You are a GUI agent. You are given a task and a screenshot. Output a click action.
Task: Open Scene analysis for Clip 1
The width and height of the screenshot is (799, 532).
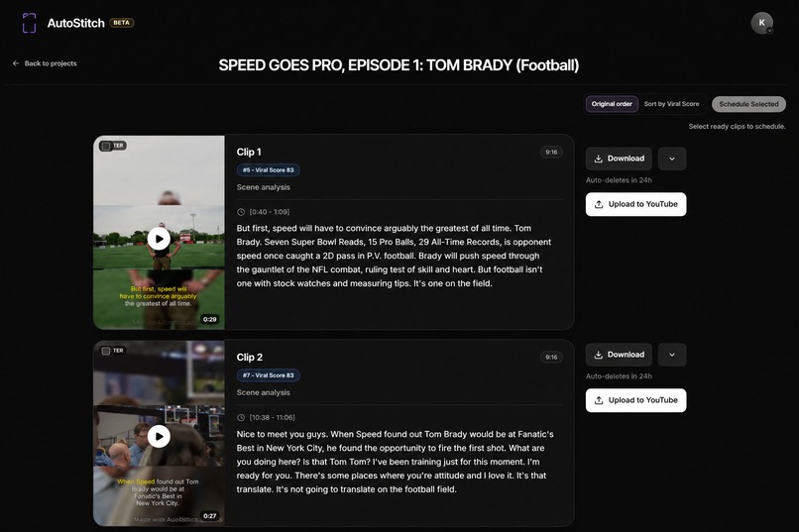coord(263,187)
